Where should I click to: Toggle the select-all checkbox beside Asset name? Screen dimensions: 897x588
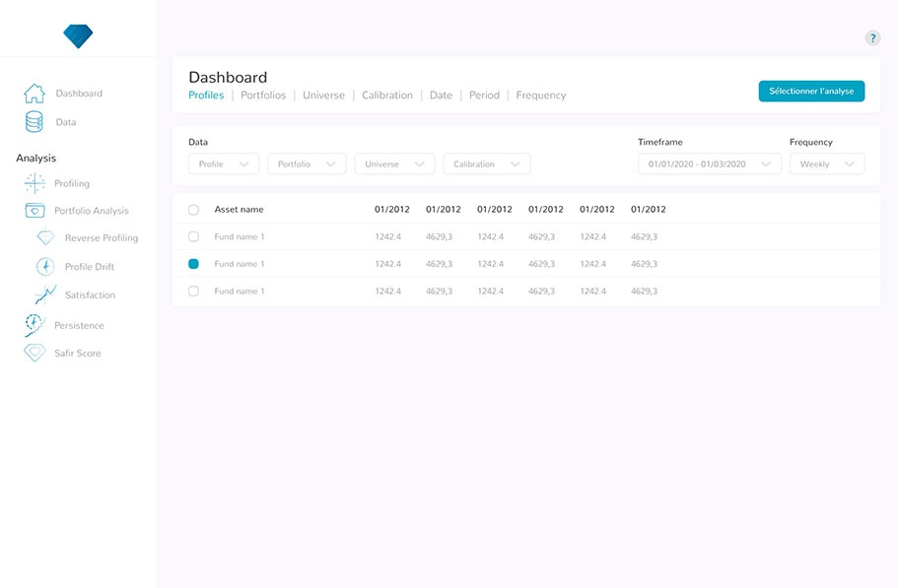193,210
